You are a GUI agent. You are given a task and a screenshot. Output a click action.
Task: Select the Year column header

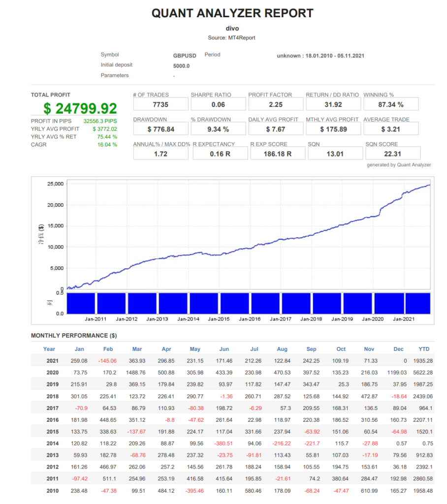tap(49, 349)
